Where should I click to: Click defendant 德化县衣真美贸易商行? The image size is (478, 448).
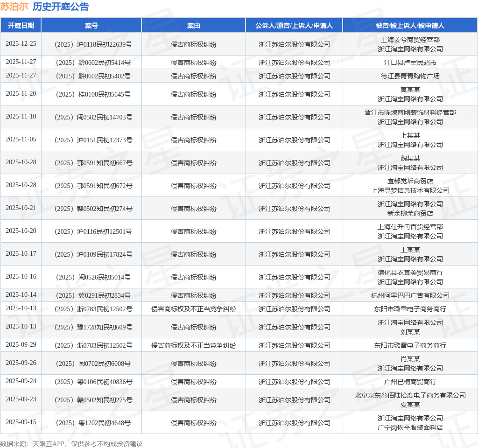(410, 273)
